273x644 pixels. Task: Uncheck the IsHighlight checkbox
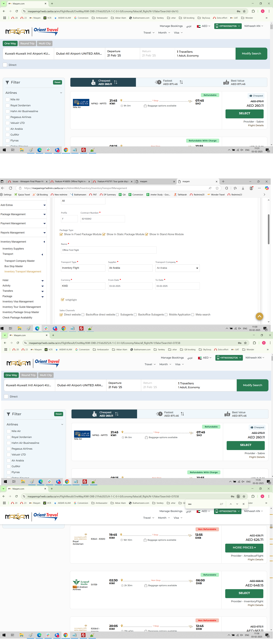click(x=63, y=300)
